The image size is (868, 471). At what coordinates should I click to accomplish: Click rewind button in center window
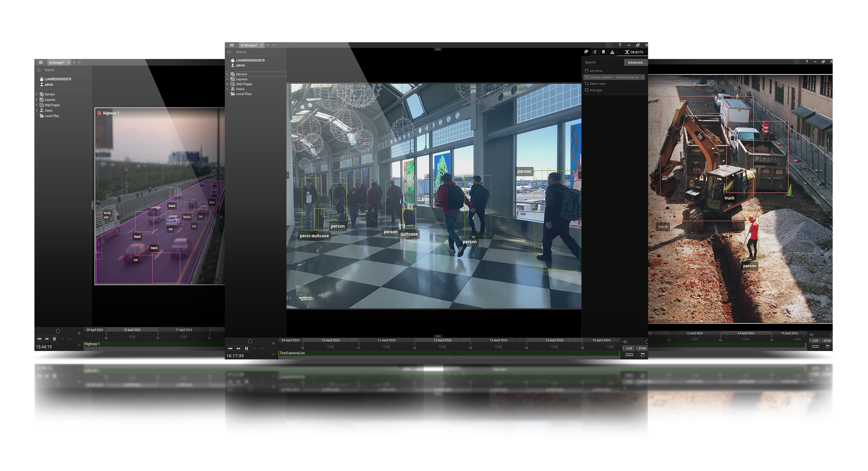pos(238,348)
